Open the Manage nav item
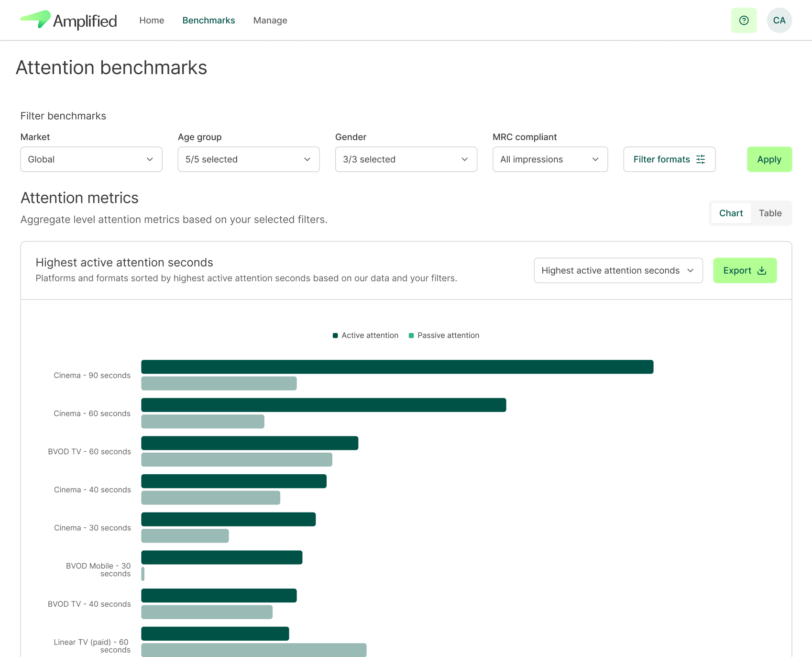Image resolution: width=812 pixels, height=657 pixels. coord(270,20)
